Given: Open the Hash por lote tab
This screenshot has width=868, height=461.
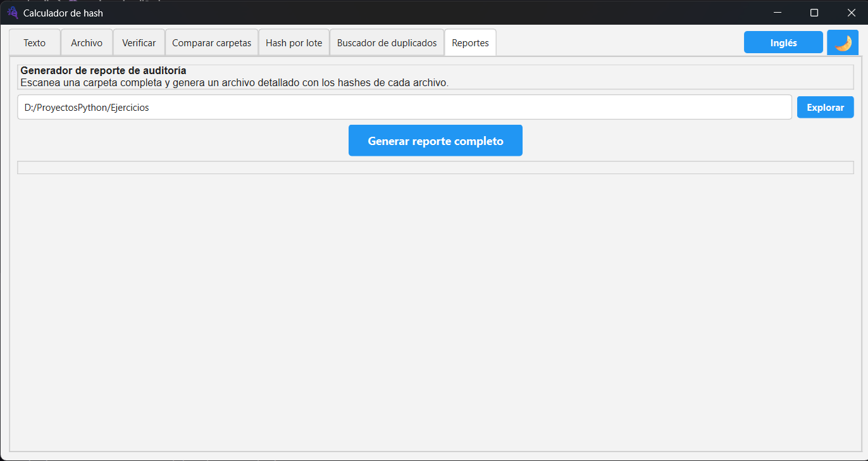Looking at the screenshot, I should (294, 43).
